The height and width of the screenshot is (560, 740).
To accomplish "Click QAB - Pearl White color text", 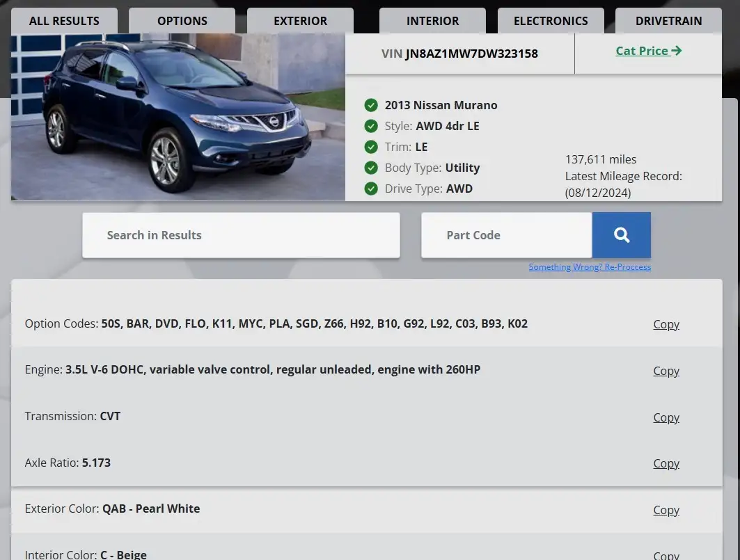I will point(151,509).
